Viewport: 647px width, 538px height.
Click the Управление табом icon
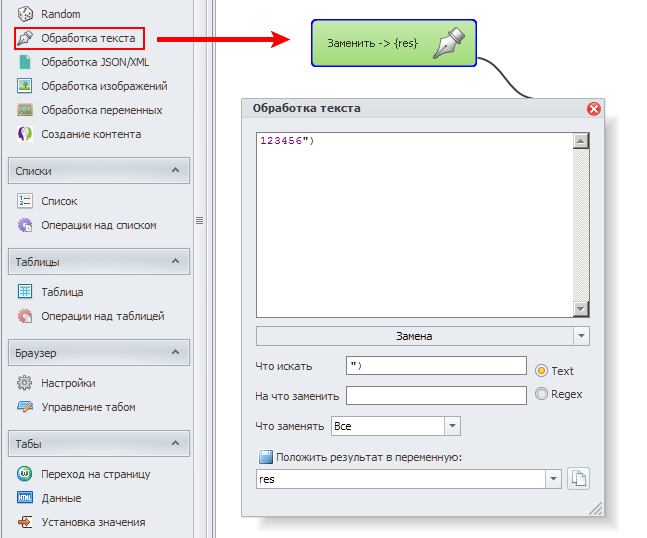[25, 407]
